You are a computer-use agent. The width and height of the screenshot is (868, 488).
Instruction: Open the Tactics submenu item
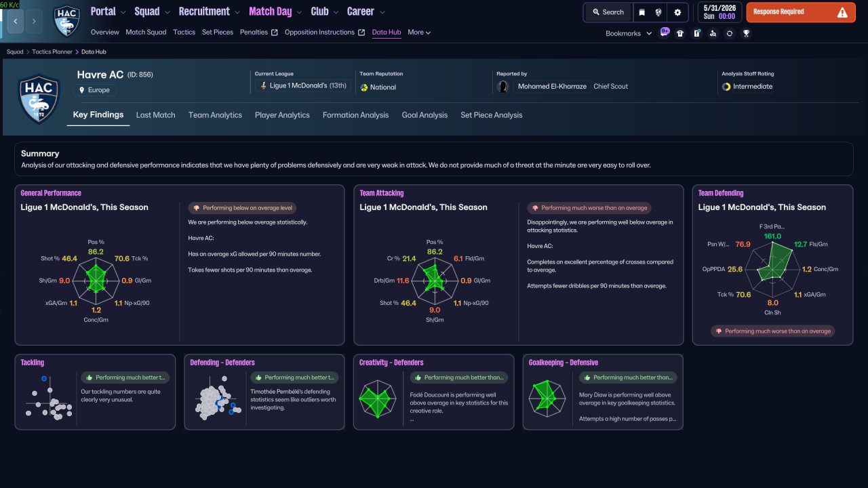click(184, 33)
